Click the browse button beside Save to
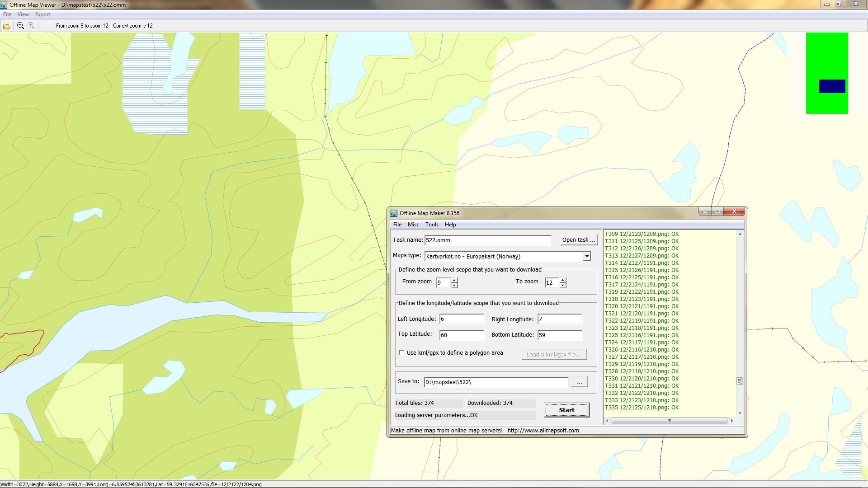This screenshot has width=868, height=488. 579,382
